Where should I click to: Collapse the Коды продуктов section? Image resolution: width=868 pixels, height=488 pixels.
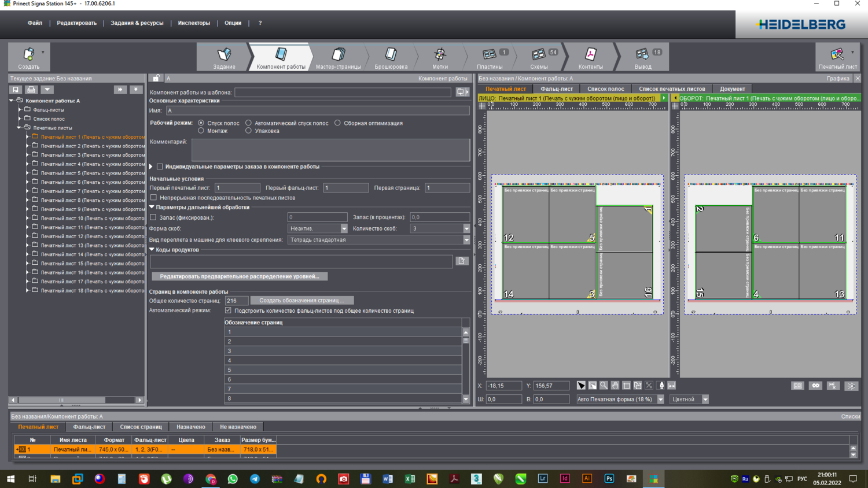click(x=152, y=250)
